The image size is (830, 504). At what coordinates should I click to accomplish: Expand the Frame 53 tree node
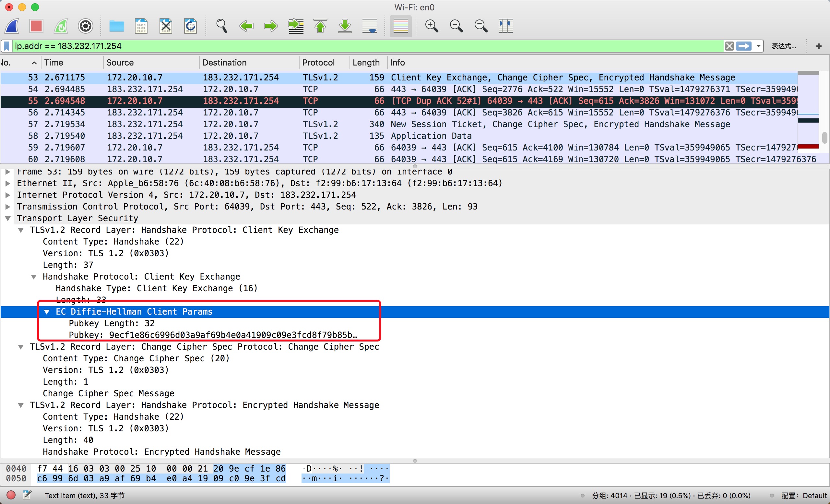(8, 172)
